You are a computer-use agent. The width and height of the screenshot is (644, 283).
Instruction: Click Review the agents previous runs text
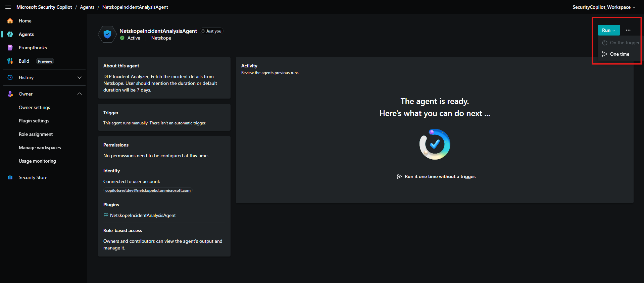point(270,73)
